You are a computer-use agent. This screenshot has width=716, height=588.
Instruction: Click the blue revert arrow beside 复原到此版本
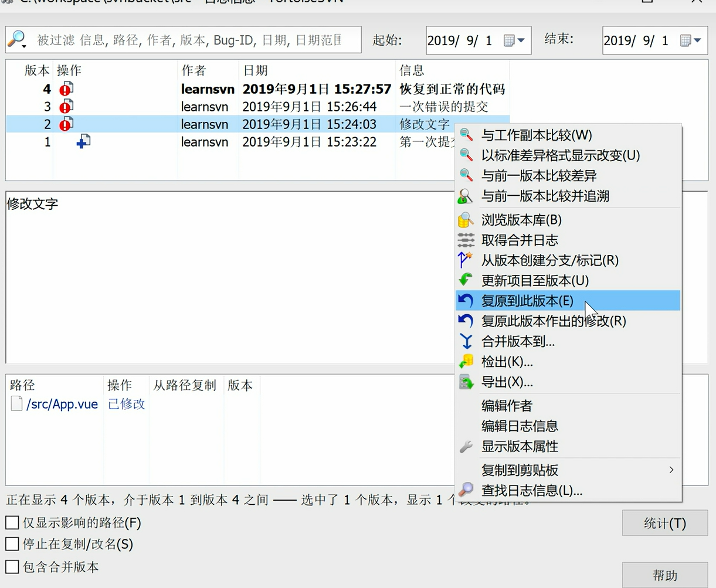tap(466, 301)
